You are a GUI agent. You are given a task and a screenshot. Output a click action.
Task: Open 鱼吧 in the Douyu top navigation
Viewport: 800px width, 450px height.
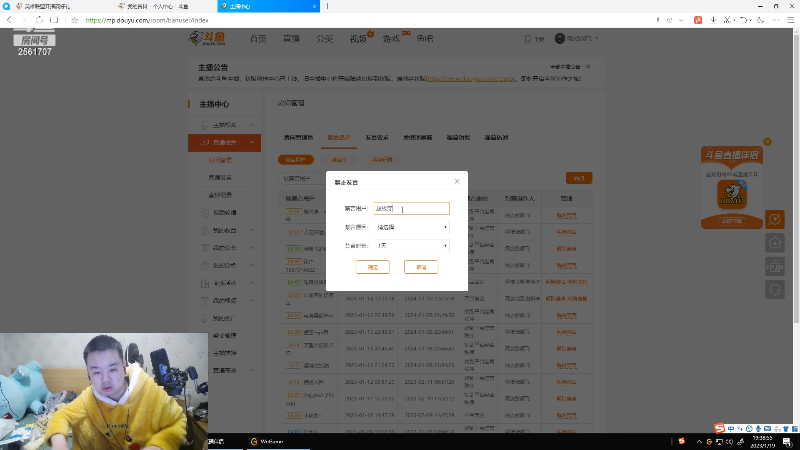424,39
